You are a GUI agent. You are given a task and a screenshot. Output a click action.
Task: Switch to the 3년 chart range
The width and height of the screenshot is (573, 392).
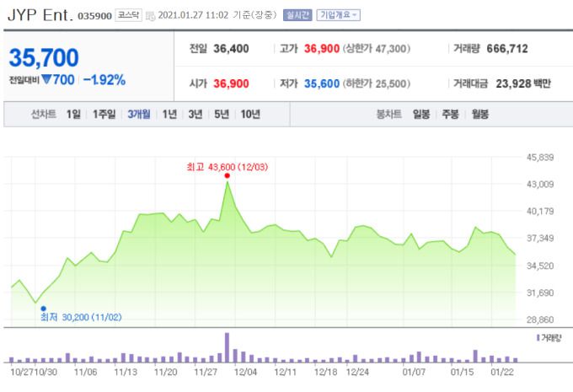click(x=195, y=115)
